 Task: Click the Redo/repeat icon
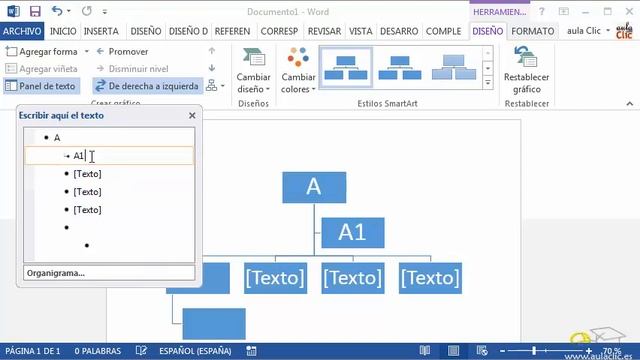87,11
